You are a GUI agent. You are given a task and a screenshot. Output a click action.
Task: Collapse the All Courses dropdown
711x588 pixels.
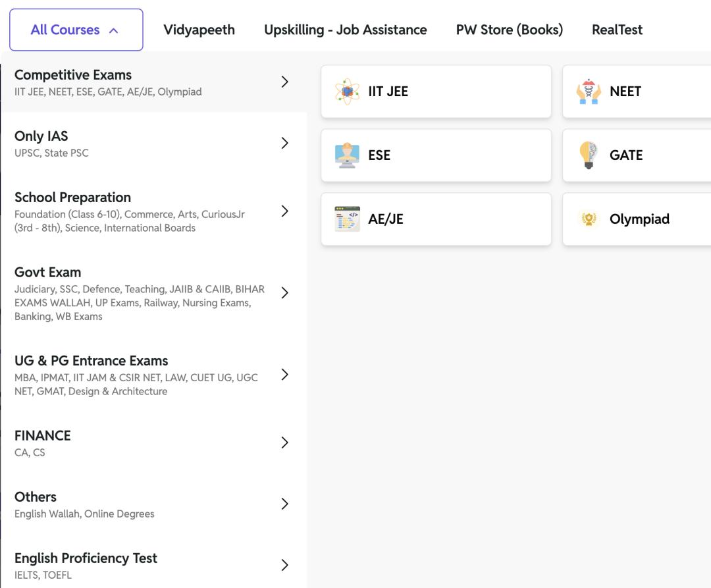tap(76, 30)
